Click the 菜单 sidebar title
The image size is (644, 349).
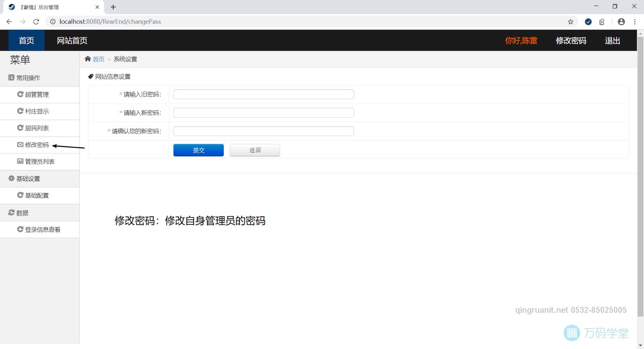(20, 60)
